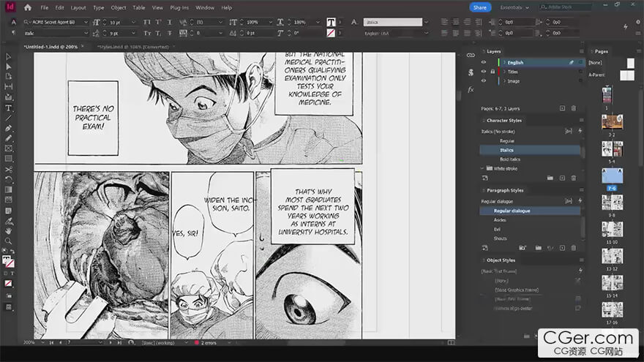The width and height of the screenshot is (644, 362).
Task: Open language English: USA dropdown
Action: coord(426,33)
